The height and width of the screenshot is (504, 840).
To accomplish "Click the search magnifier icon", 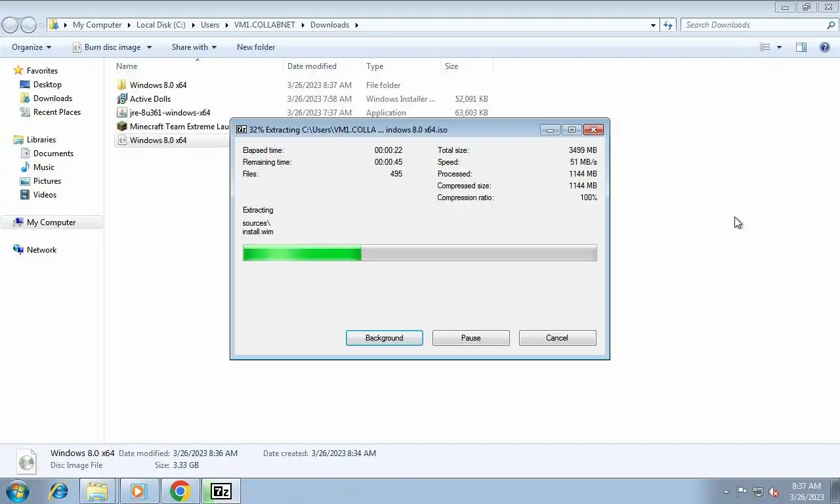I will click(831, 25).
